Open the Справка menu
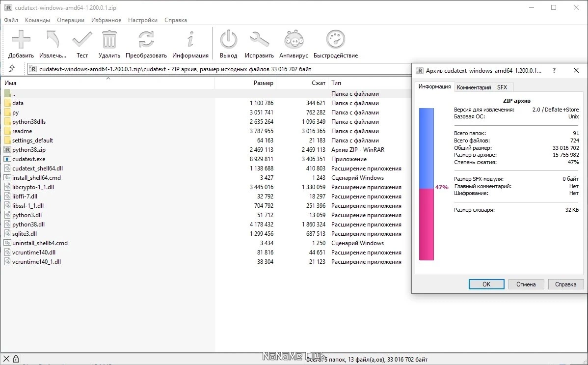The image size is (588, 365). click(176, 20)
